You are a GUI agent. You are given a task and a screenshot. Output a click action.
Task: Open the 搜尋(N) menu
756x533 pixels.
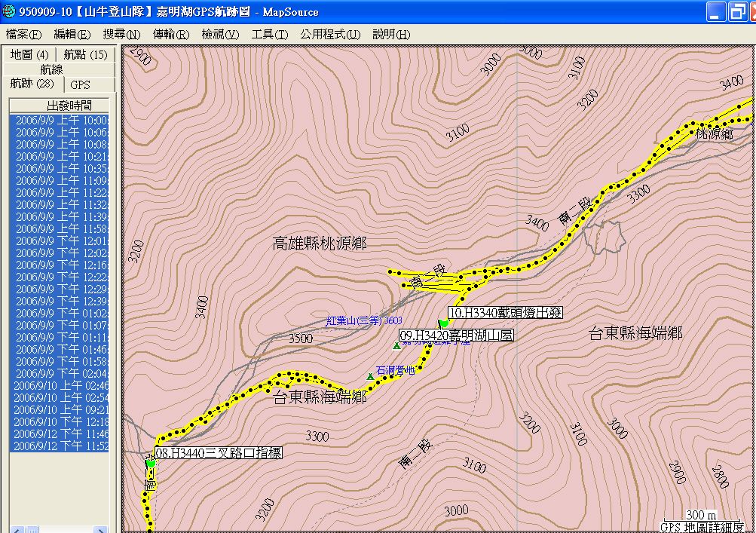[x=121, y=34]
